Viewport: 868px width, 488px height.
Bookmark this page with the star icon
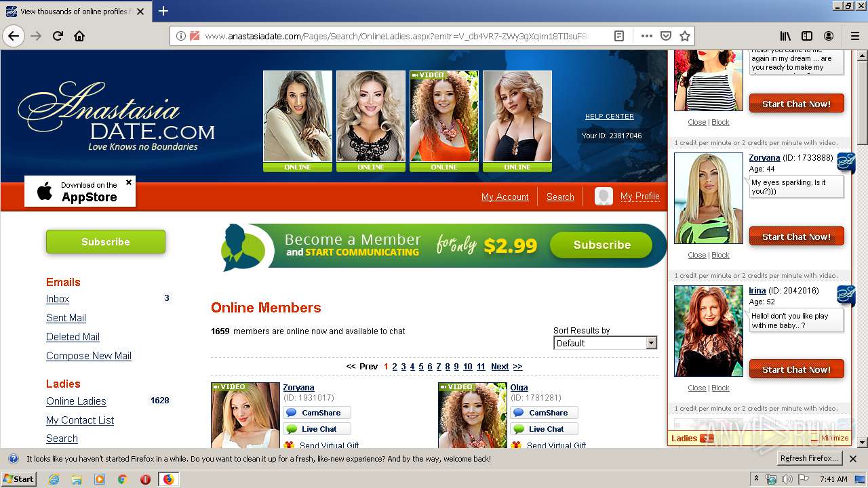click(685, 36)
